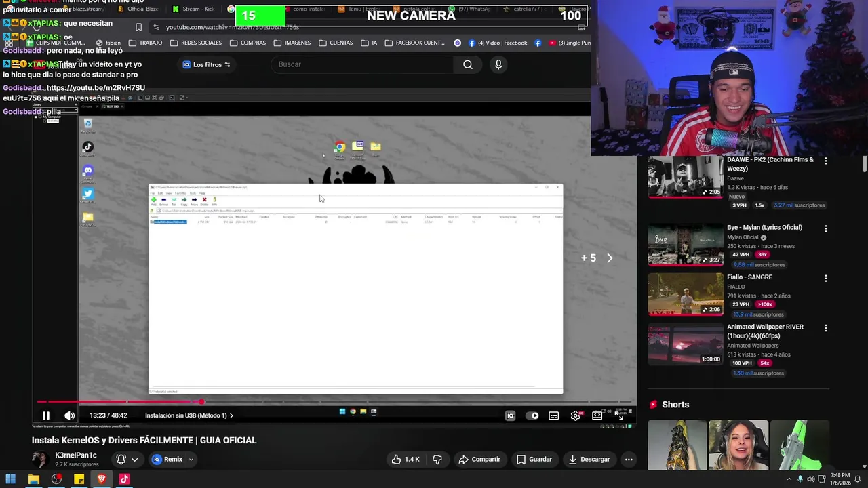Pause the YouTube video
The height and width of the screenshot is (488, 868).
coord(46,415)
